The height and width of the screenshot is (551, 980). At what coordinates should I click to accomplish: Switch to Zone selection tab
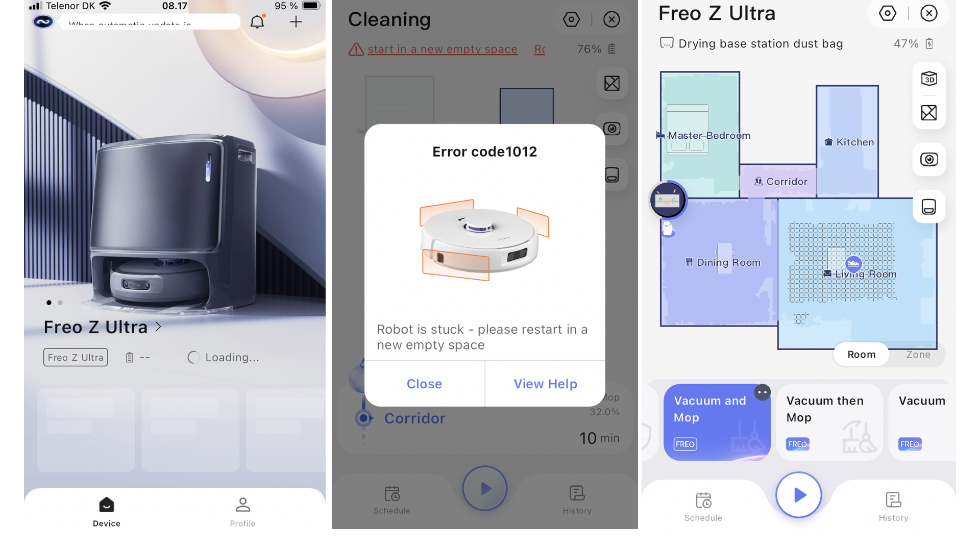tap(917, 354)
